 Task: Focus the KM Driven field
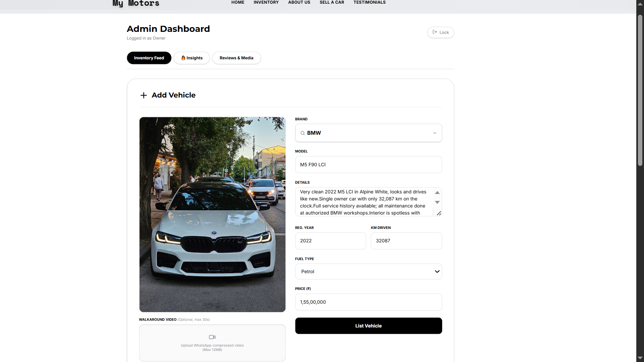(406, 241)
